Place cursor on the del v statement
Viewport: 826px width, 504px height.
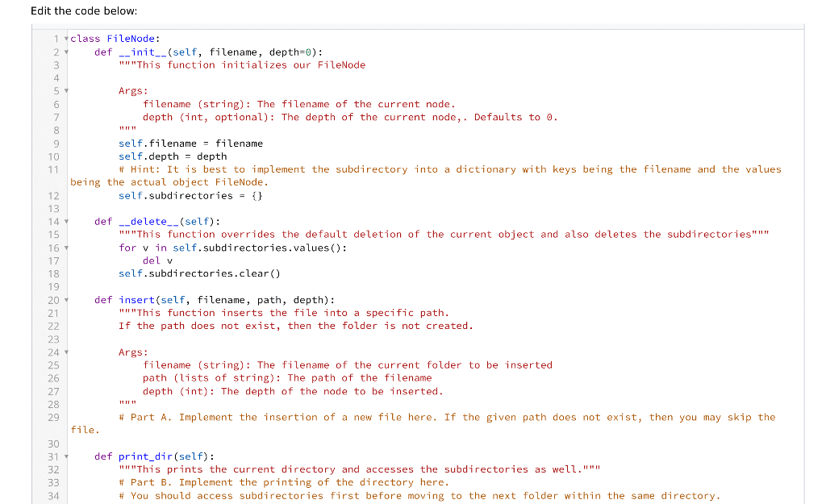coord(157,260)
